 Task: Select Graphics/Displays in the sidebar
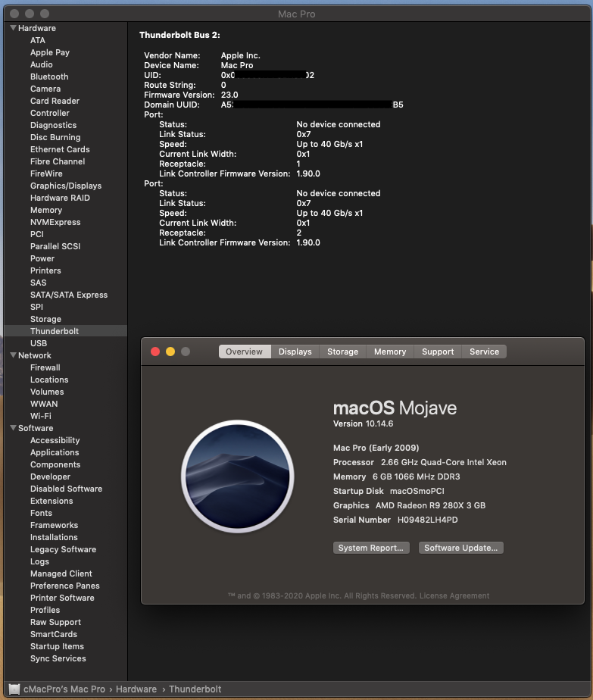tap(66, 186)
